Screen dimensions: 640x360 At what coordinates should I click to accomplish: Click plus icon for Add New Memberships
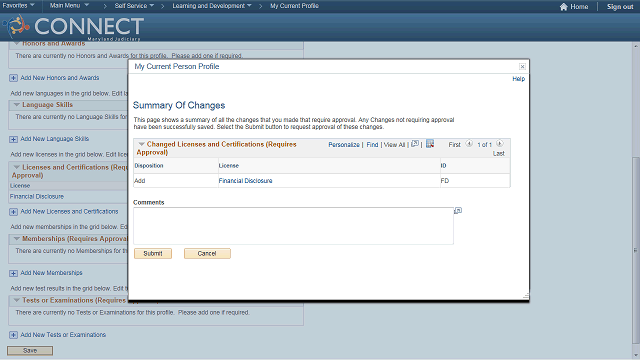coord(13,273)
